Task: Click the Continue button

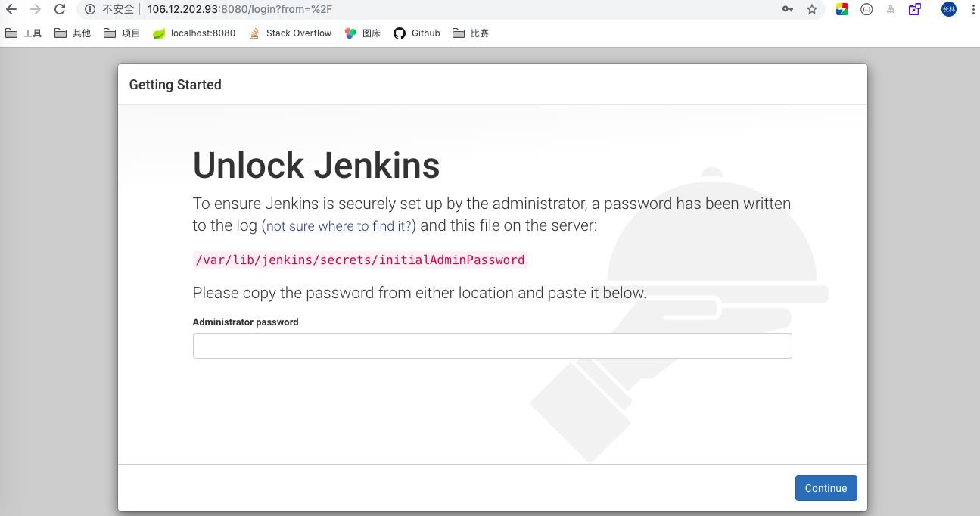Action: tap(826, 488)
